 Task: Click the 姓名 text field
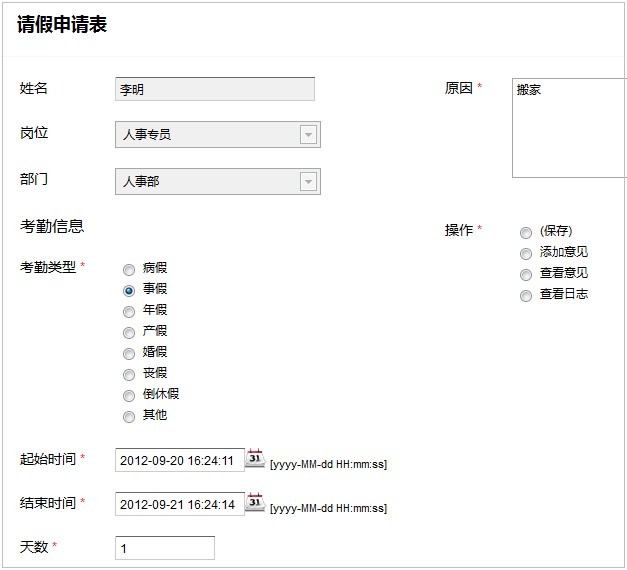[x=215, y=89]
